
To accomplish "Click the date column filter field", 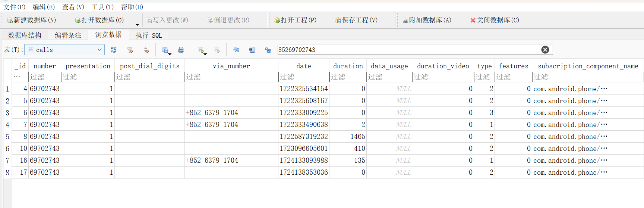I will click(304, 77).
